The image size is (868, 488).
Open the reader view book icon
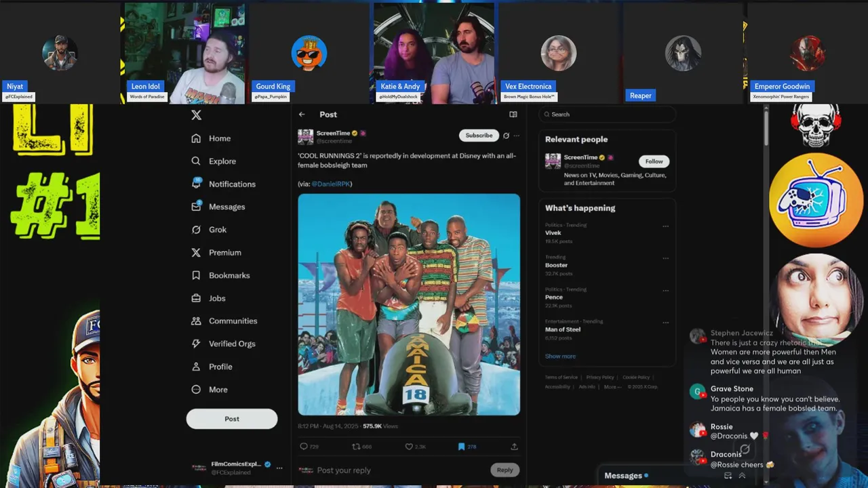pyautogui.click(x=513, y=115)
